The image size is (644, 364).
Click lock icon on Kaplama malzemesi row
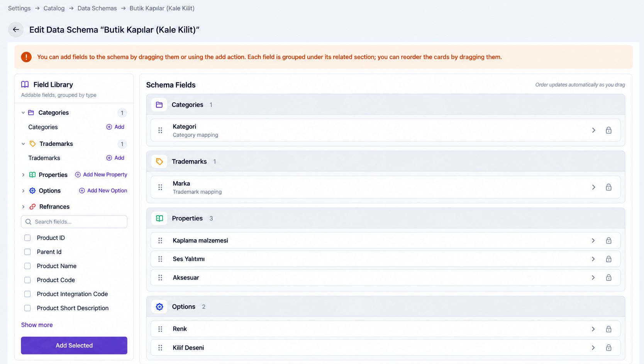click(x=608, y=240)
